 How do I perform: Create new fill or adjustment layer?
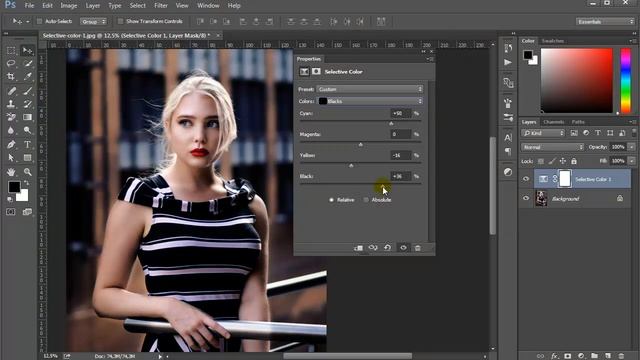point(581,356)
